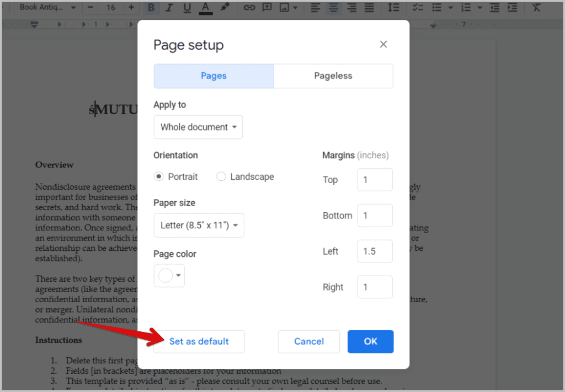
Task: Add a comment
Action: tap(267, 8)
